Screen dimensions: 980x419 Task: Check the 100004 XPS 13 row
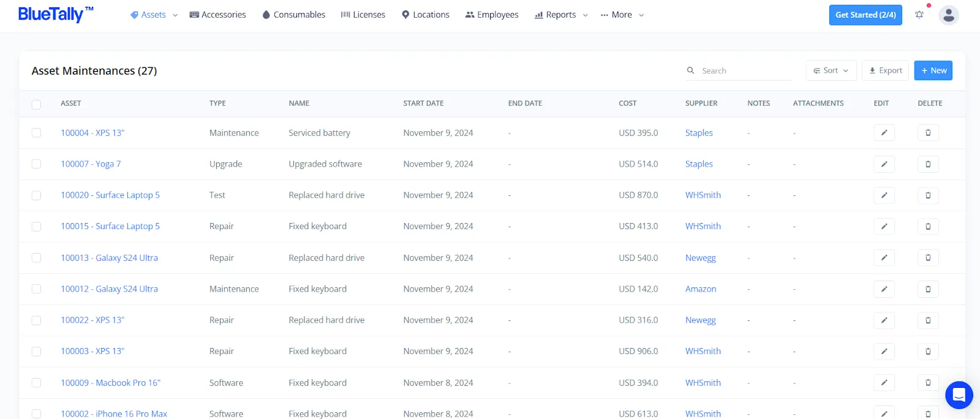[37, 133]
